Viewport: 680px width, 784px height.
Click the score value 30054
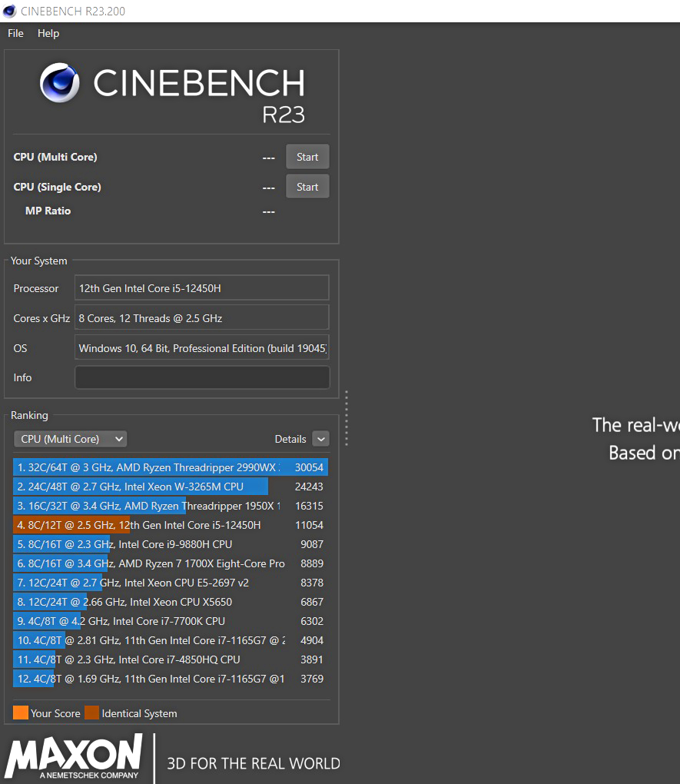coord(309,467)
